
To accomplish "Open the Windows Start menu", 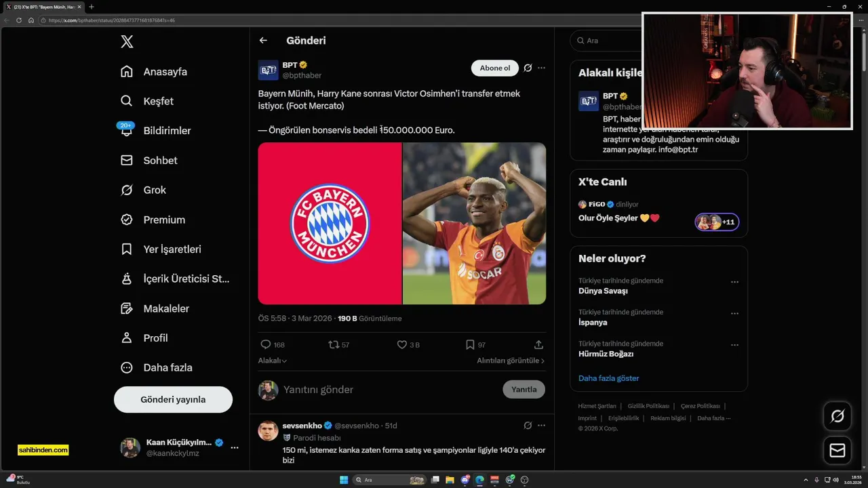I will point(344,480).
